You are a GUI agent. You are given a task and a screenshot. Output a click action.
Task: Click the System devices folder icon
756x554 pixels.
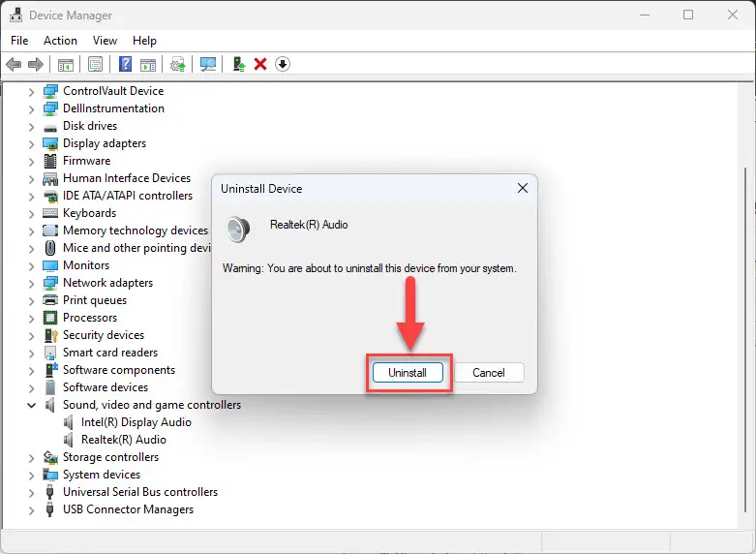pos(50,475)
